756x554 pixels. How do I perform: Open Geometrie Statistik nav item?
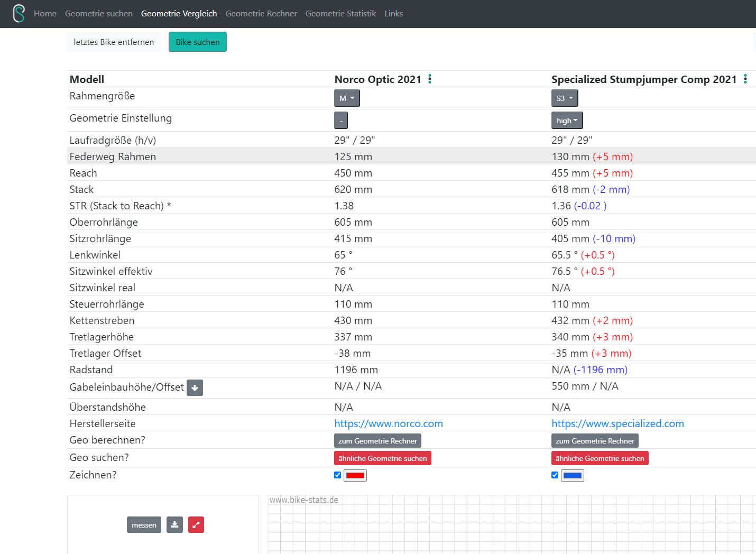coord(341,14)
